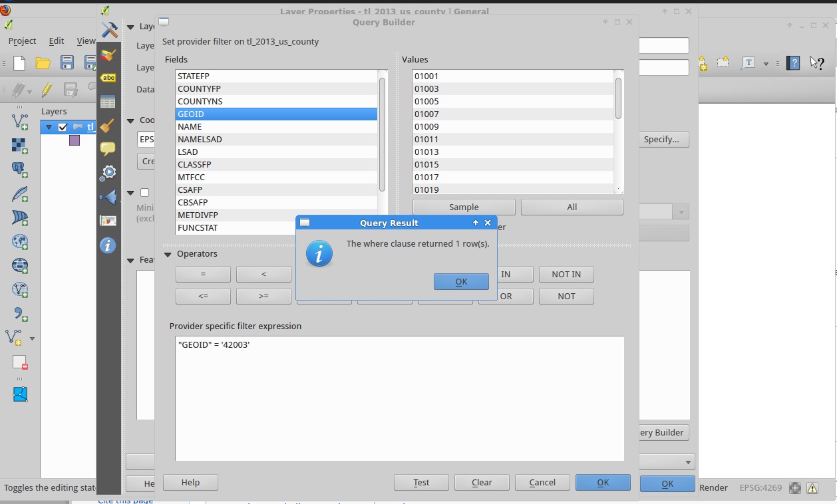Image resolution: width=837 pixels, height=504 pixels.
Task: Click the Save Project floppy disk icon
Action: point(67,63)
